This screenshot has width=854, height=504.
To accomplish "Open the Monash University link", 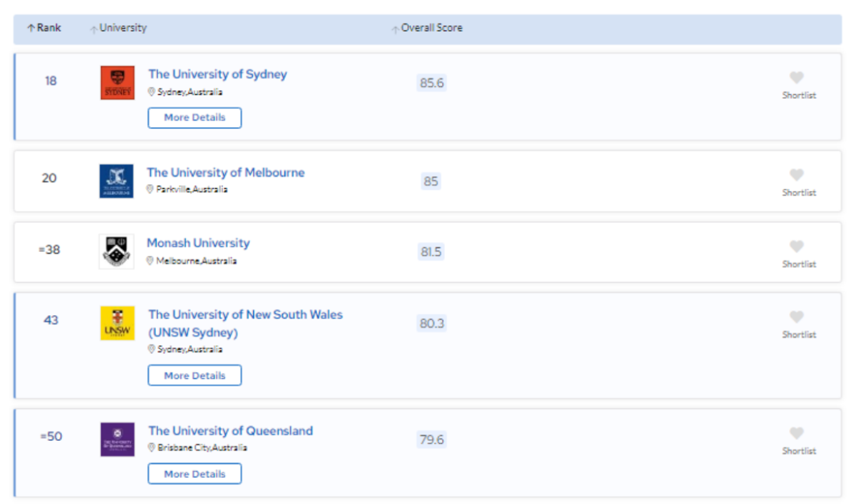I will (x=198, y=243).
